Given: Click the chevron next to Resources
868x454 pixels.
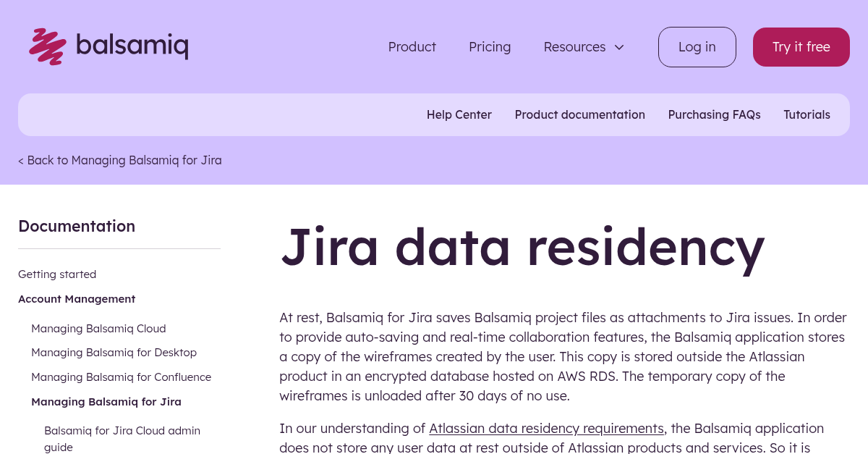Looking at the screenshot, I should coord(619,47).
